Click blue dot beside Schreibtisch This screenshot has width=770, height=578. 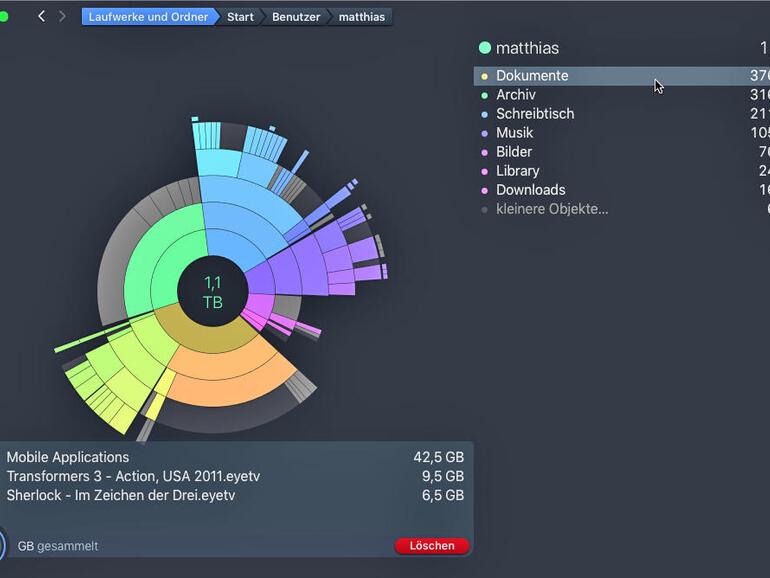pyautogui.click(x=485, y=114)
